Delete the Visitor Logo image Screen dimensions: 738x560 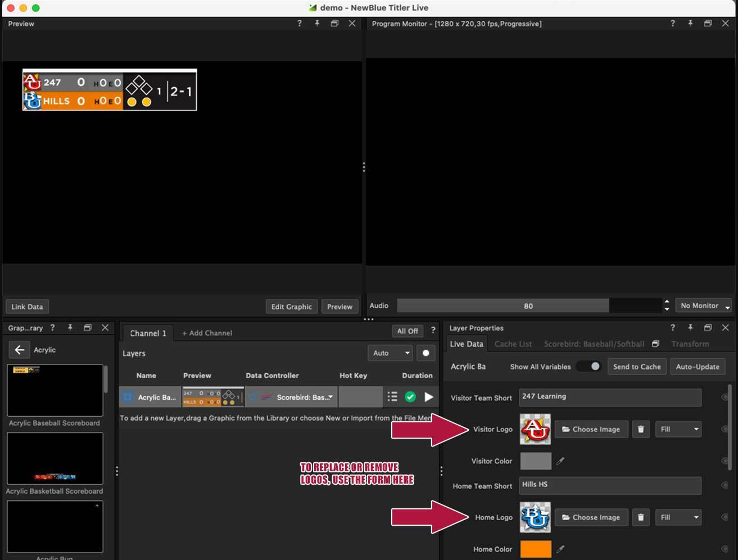(x=641, y=429)
